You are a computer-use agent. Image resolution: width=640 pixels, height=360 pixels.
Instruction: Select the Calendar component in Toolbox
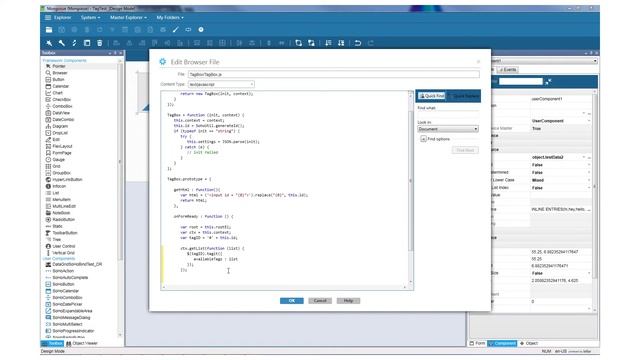tap(60, 86)
